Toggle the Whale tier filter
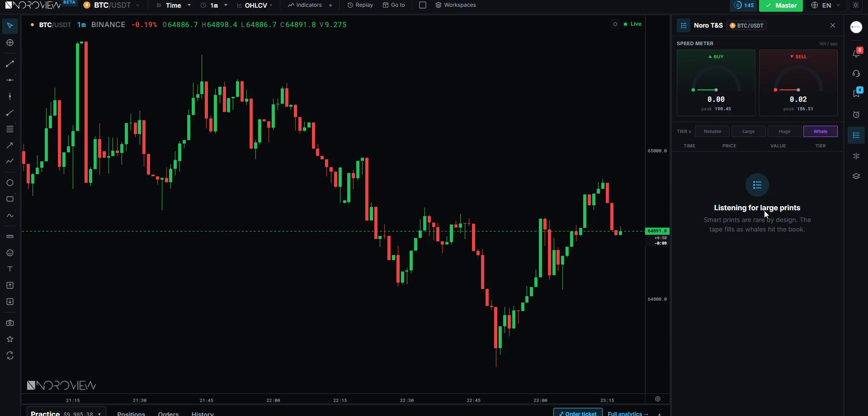Viewport: 868px width, 416px height. 820,132
